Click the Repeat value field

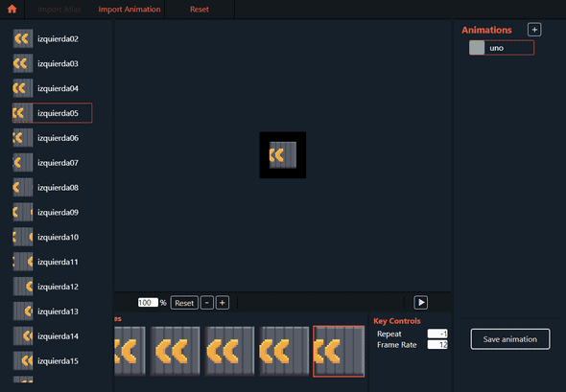pyautogui.click(x=437, y=334)
